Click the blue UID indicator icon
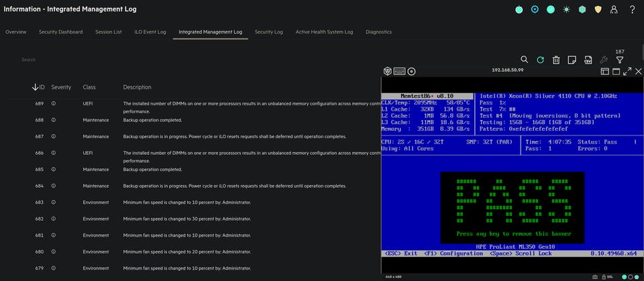Viewport: 644px width, 281px height. tap(535, 9)
